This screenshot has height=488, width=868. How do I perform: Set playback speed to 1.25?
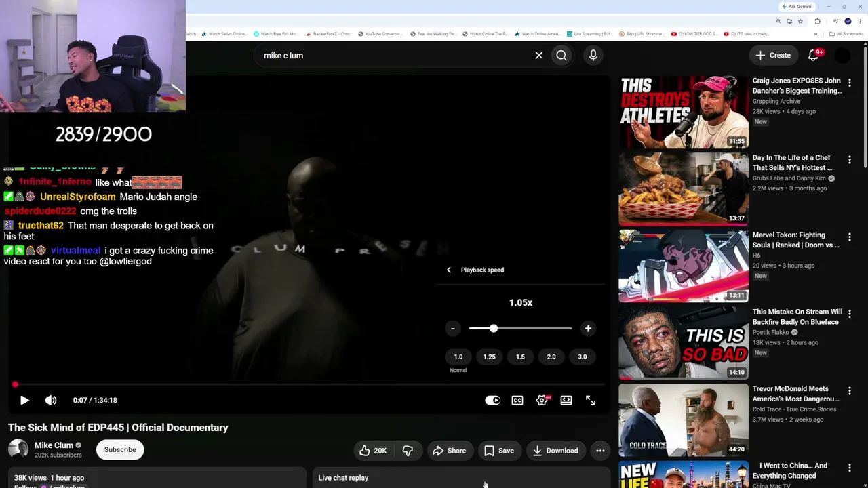point(489,357)
